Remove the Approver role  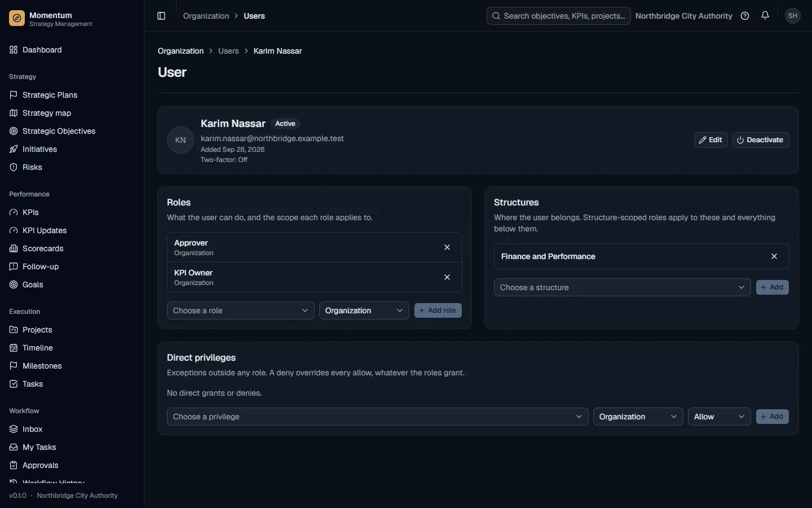(x=447, y=247)
